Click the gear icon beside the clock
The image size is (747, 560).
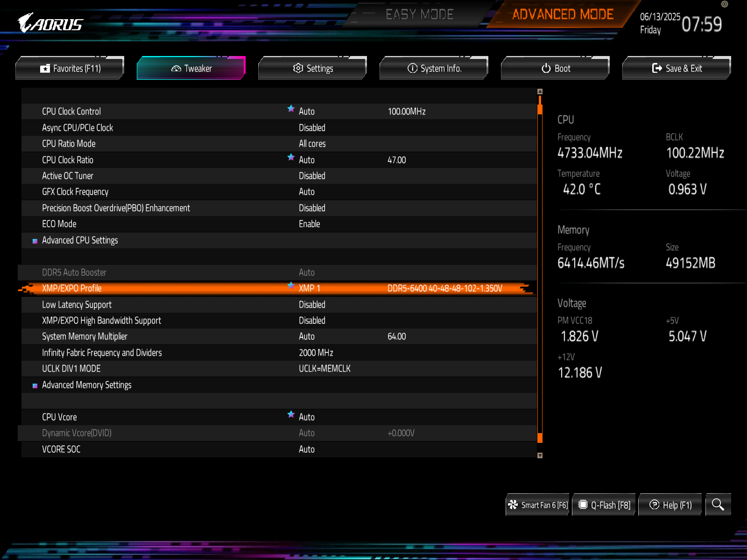(x=725, y=4)
